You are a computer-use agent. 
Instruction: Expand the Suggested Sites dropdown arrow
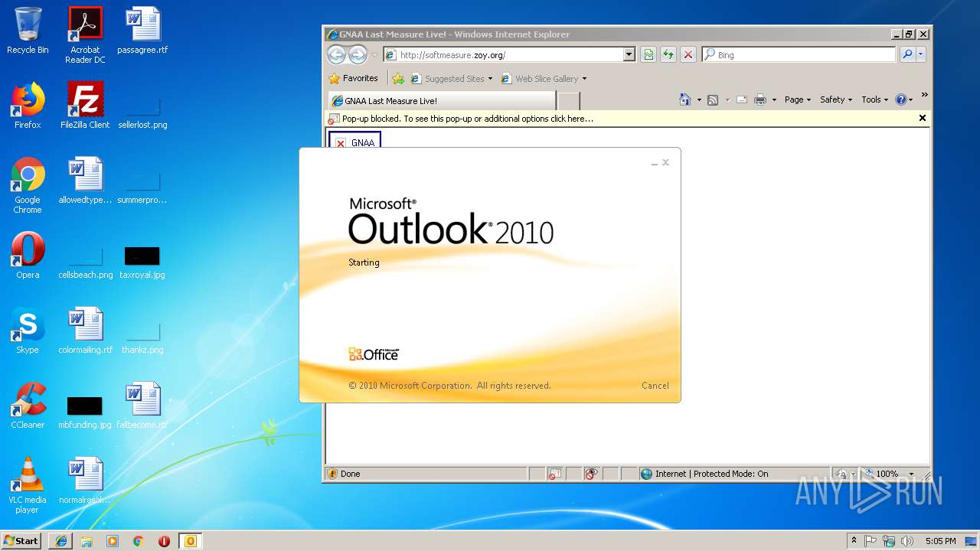(490, 79)
